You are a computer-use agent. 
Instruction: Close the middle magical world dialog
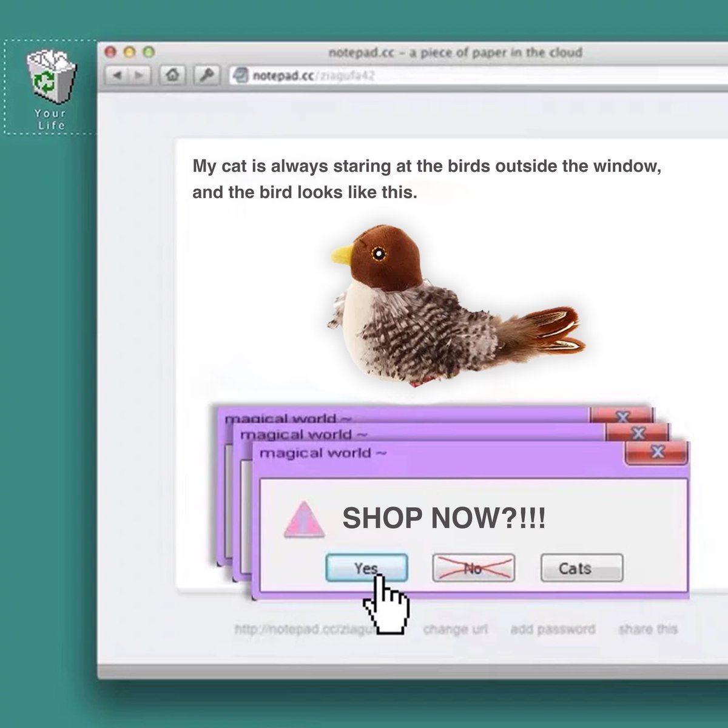[637, 433]
